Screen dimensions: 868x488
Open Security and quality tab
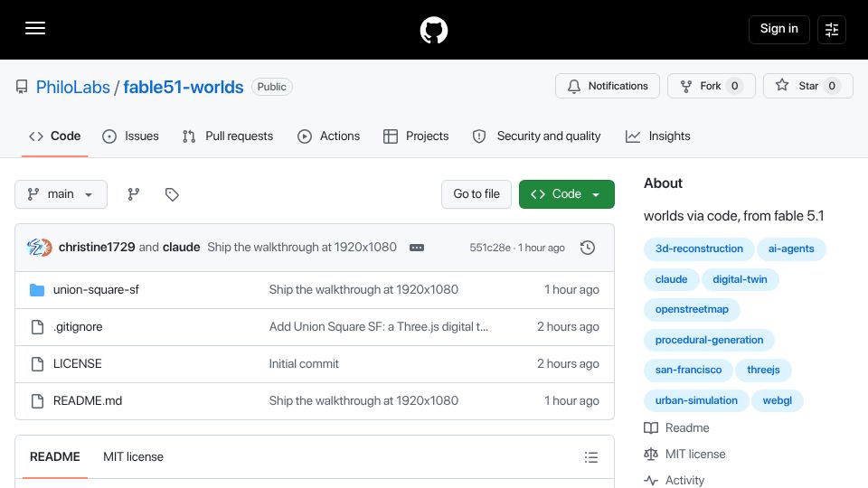point(536,136)
